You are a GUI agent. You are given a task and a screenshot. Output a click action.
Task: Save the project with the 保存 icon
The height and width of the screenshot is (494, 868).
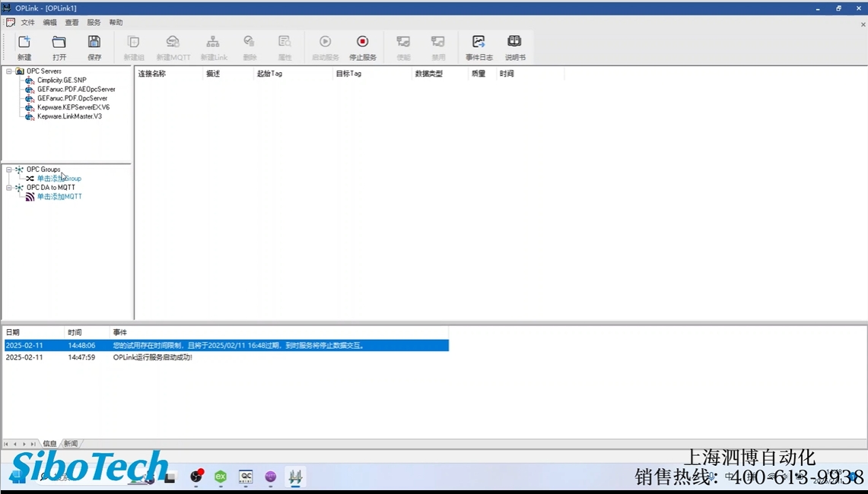click(94, 47)
